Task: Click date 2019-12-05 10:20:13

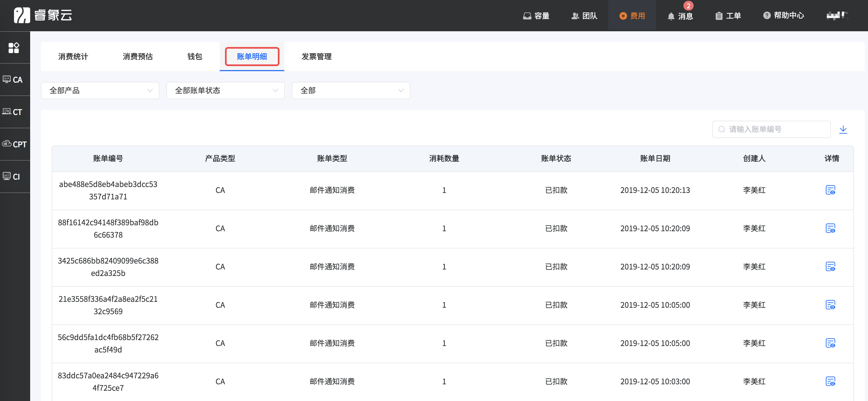Action: point(655,190)
